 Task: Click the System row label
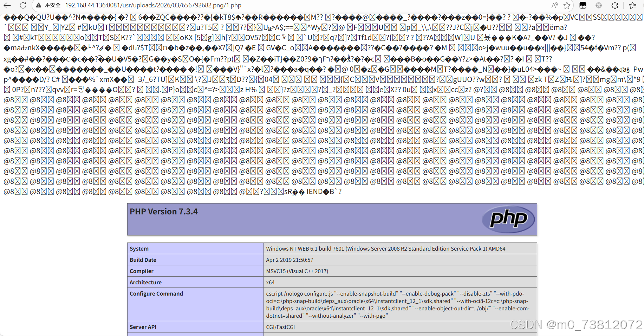[x=139, y=248]
